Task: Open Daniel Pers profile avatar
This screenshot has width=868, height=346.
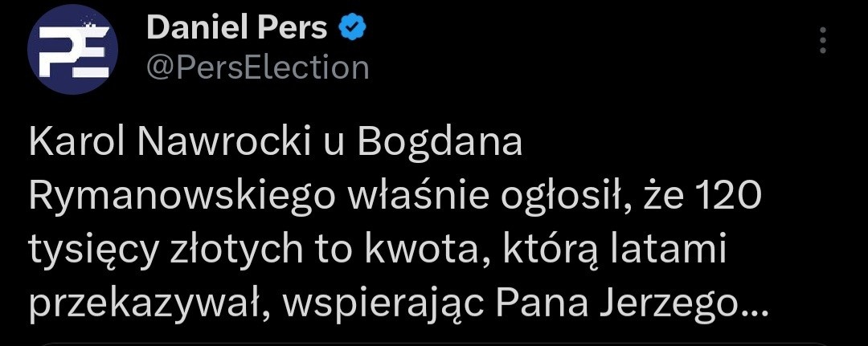Action: coord(72,51)
